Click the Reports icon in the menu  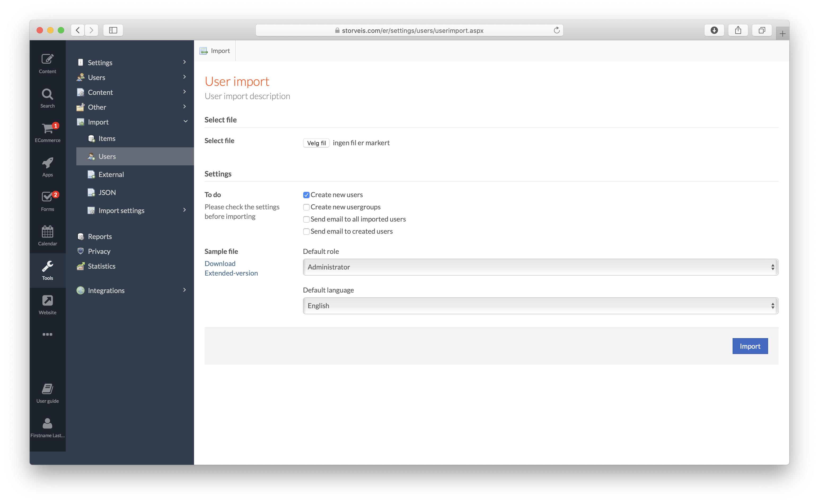pos(80,237)
